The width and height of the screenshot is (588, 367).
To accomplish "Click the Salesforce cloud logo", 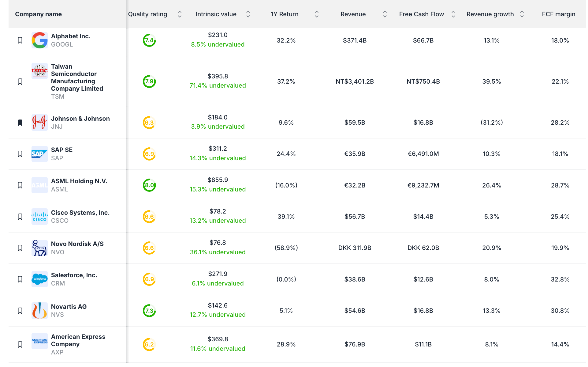I will (x=39, y=279).
